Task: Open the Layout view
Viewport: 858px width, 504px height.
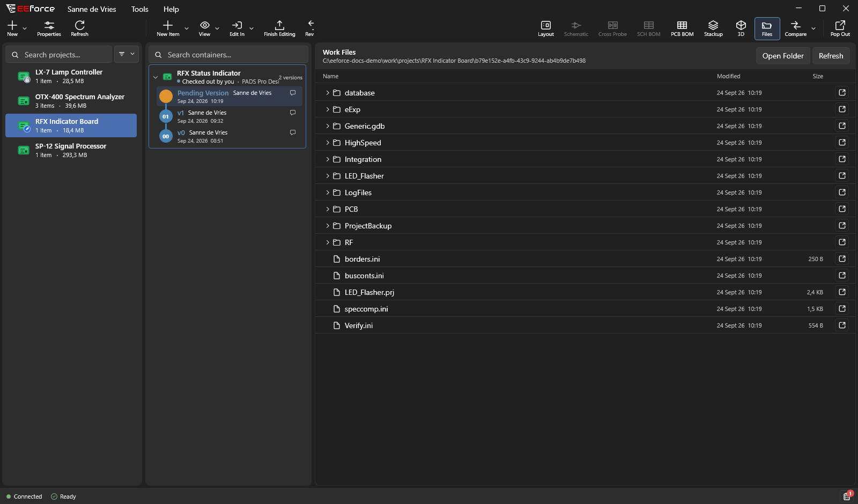Action: pyautogui.click(x=546, y=28)
